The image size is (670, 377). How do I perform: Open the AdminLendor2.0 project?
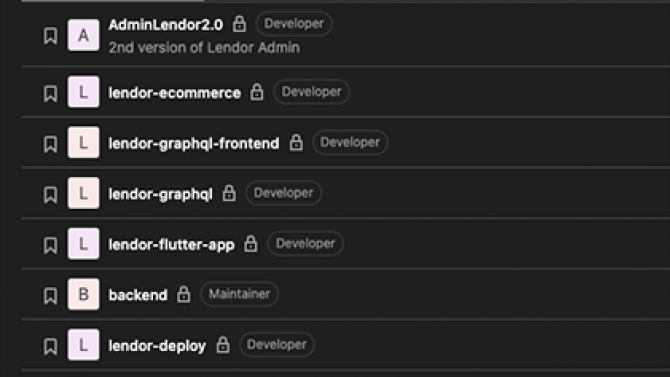pos(166,25)
